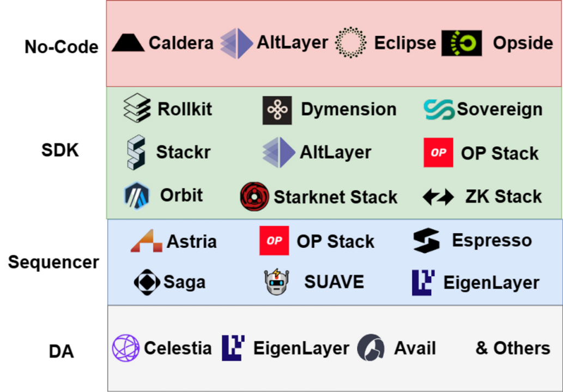Viewport: 563px width, 392px height.
Task: Select the Avail logo in DA row
Action: point(371,347)
